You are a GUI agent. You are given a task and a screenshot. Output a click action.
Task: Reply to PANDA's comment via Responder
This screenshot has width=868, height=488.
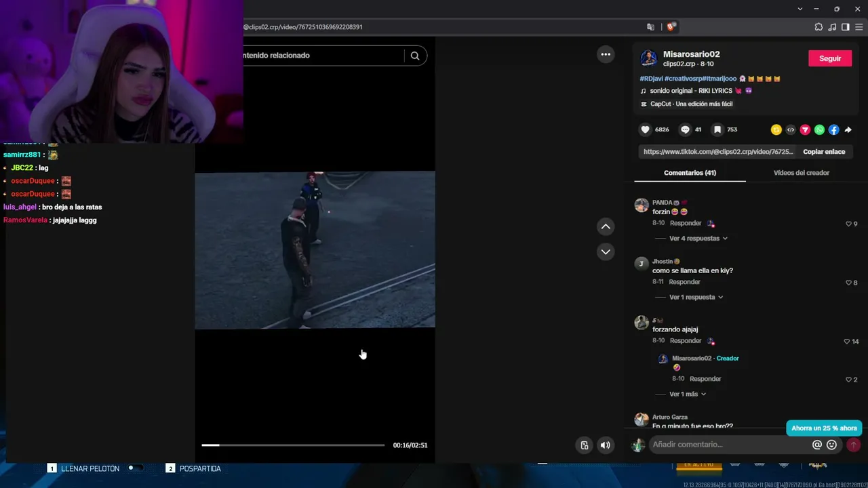[x=686, y=223]
